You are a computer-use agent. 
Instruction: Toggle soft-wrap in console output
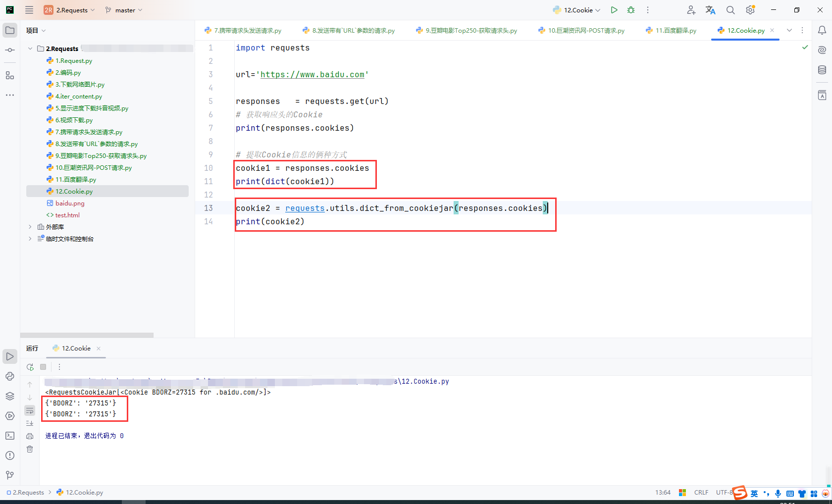tap(30, 410)
